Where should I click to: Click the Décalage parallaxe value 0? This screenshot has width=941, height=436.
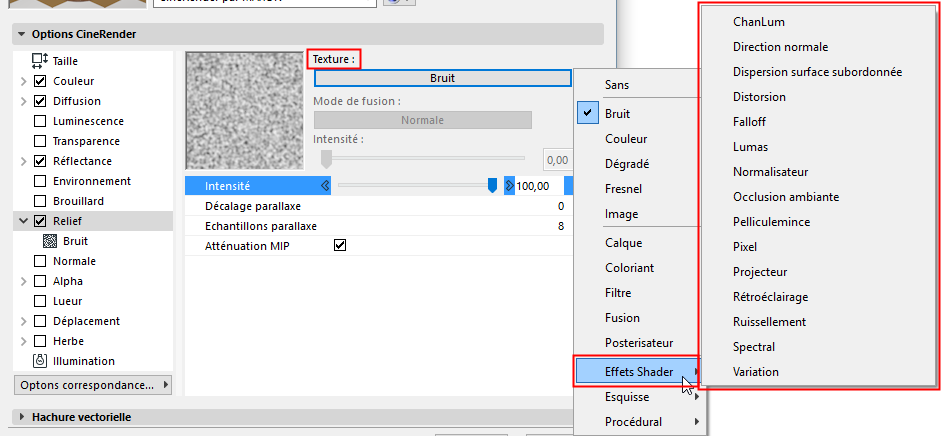(561, 206)
